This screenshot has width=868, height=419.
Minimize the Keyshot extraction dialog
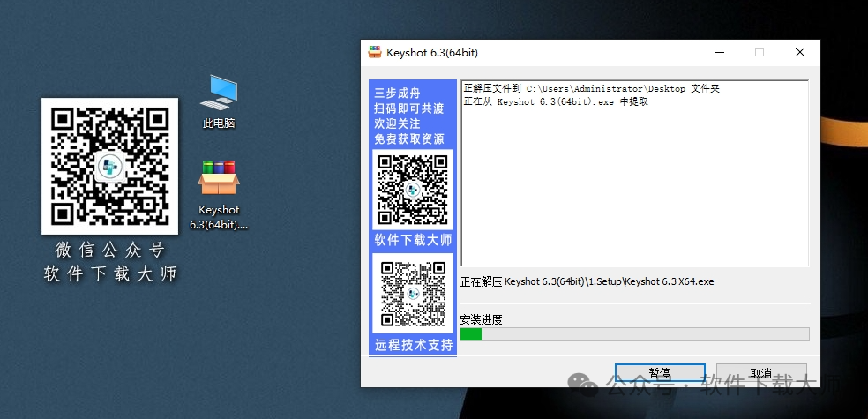tap(720, 53)
